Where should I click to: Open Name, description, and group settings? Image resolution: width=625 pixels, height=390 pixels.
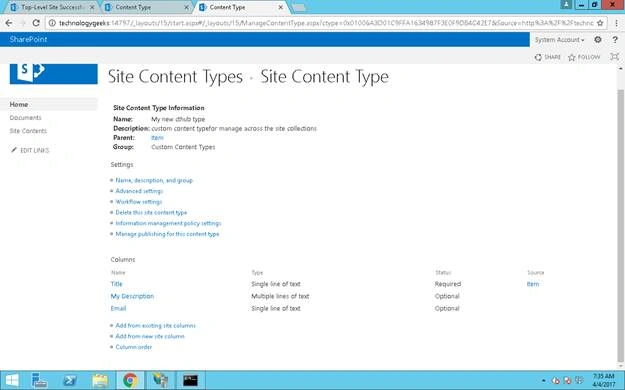(x=154, y=180)
